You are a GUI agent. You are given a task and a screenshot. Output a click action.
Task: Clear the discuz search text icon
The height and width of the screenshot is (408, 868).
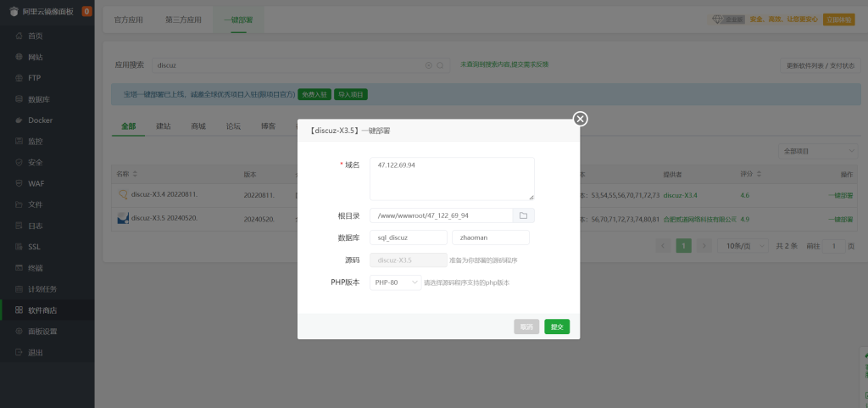(428, 65)
